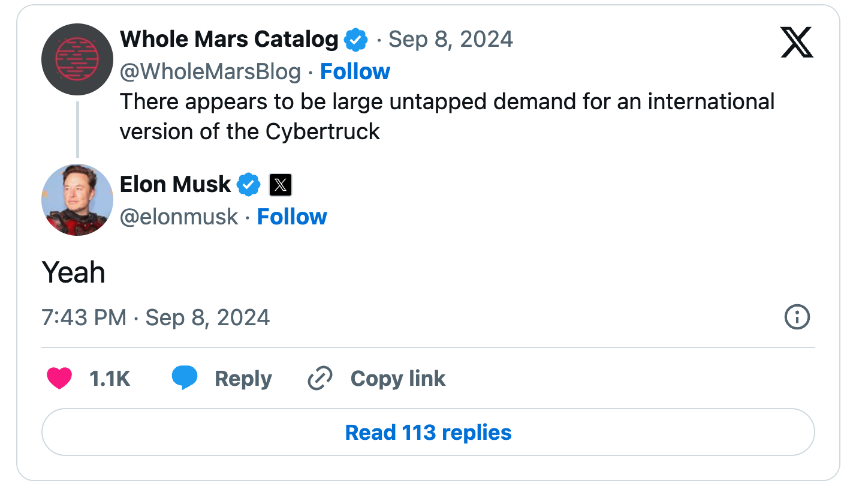This screenshot has width=868, height=492.
Task: Click the Copy link label
Action: pyautogui.click(x=397, y=379)
